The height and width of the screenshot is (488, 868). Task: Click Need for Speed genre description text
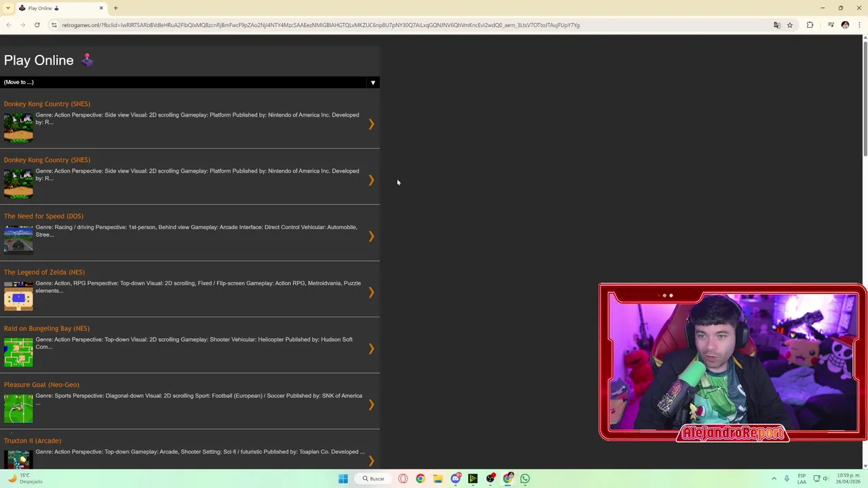197,231
